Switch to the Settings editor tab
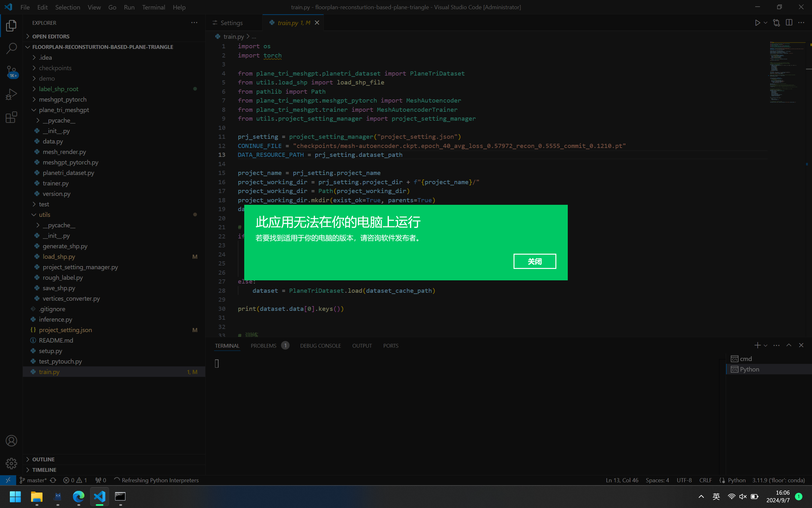Screen dimensions: 812x508 click(234, 23)
